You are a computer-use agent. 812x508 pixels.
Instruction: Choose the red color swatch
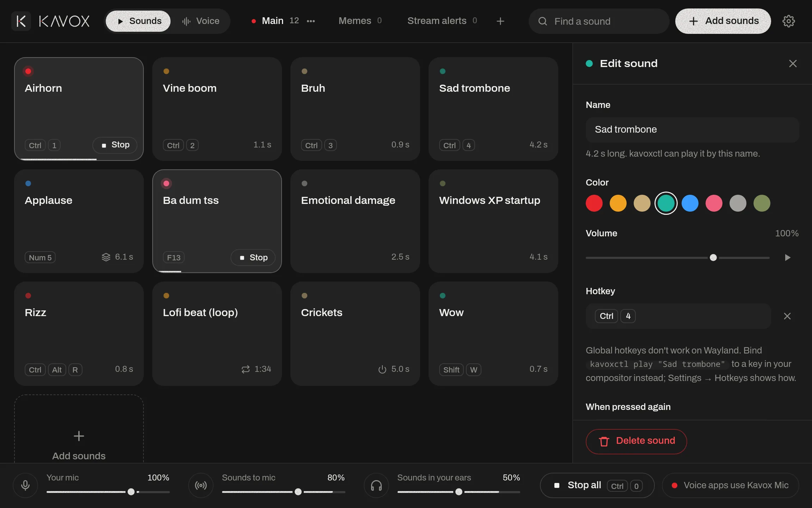(594, 203)
